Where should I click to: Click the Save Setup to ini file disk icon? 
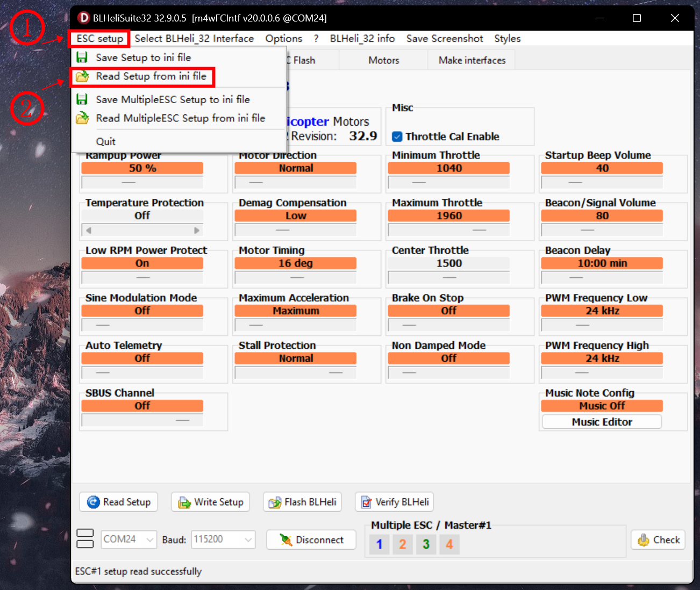pos(82,57)
